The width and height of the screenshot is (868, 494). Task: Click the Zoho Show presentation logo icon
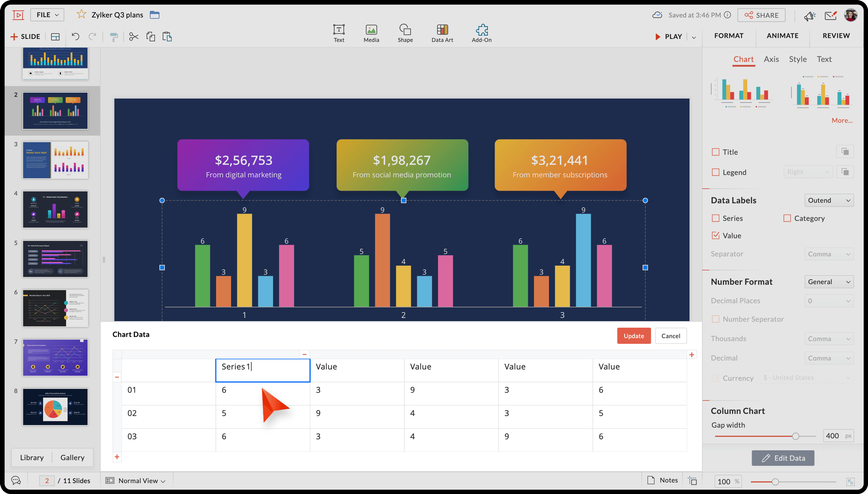pyautogui.click(x=18, y=15)
